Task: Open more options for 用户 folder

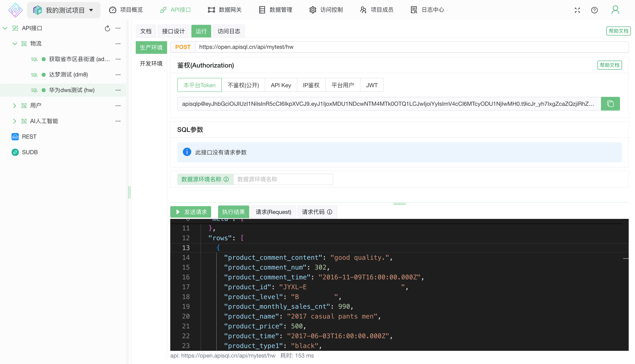Action: coord(118,106)
